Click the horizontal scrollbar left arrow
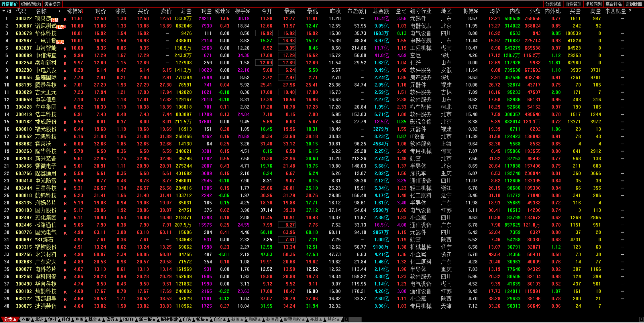Image resolution: width=644 pixels, height=323 pixels. tap(347, 319)
